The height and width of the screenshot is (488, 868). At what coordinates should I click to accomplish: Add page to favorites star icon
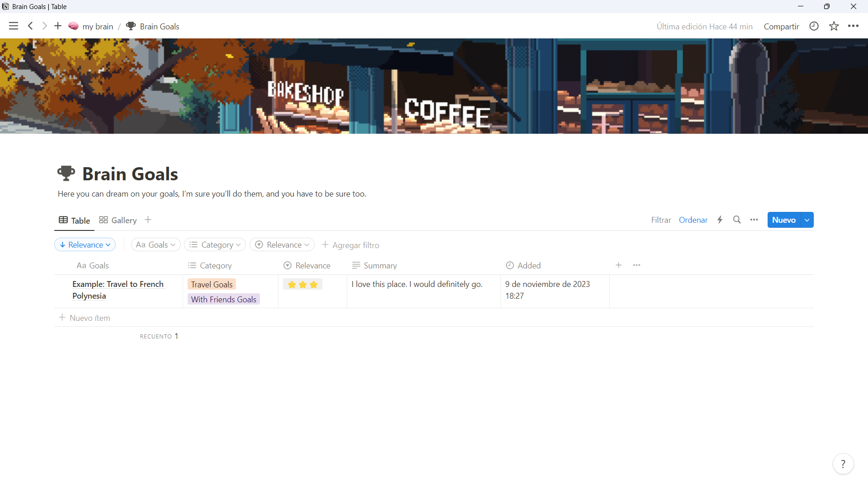pyautogui.click(x=834, y=26)
